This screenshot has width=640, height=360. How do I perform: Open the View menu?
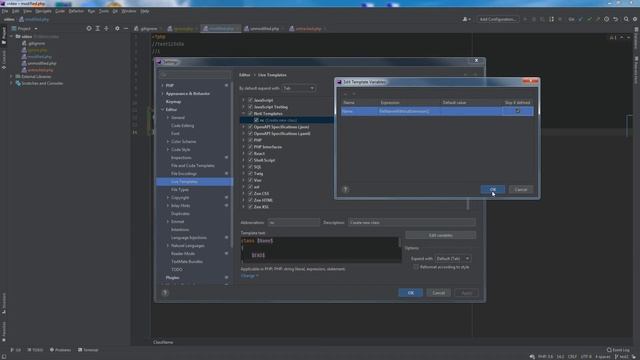click(x=27, y=11)
